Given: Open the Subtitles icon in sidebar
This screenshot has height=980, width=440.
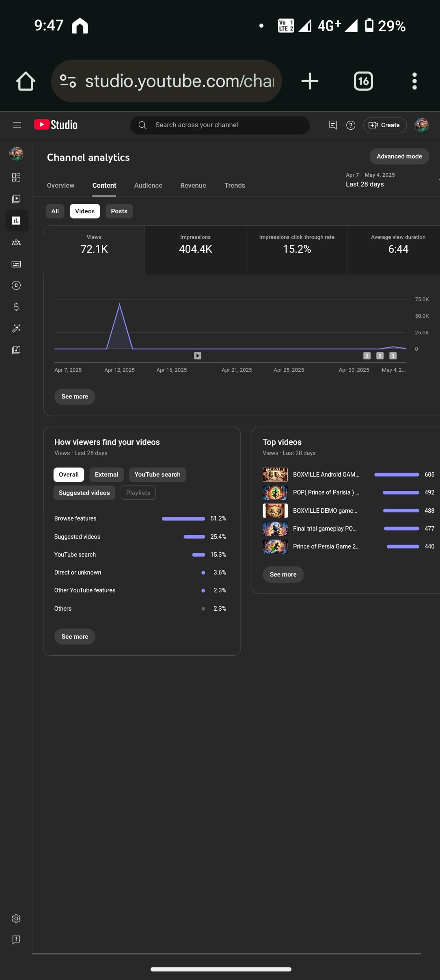Looking at the screenshot, I should coord(16,264).
